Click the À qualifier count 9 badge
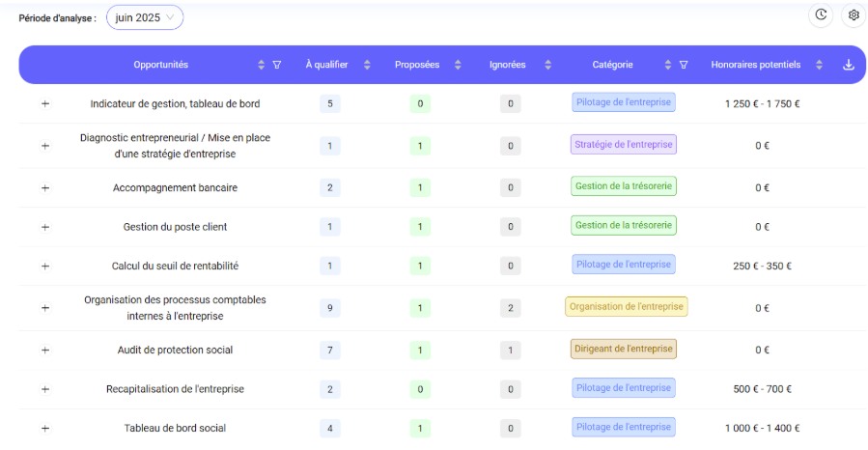868x450 pixels. (330, 308)
